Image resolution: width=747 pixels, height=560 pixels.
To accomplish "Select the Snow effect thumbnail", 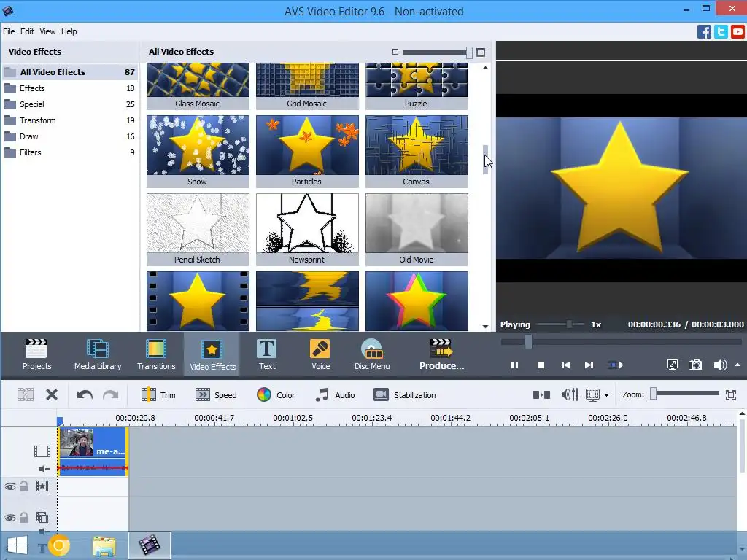I will pos(198,152).
